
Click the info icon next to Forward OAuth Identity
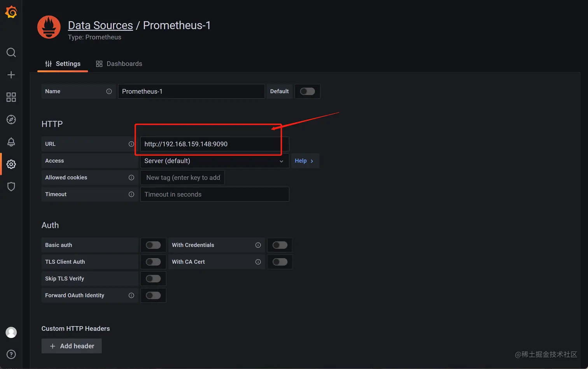[x=131, y=296]
